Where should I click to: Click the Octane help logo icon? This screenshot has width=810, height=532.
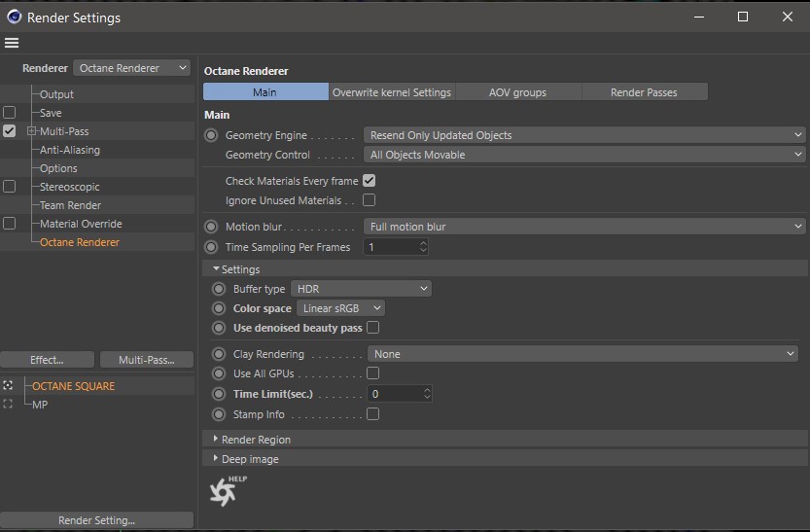(225, 491)
